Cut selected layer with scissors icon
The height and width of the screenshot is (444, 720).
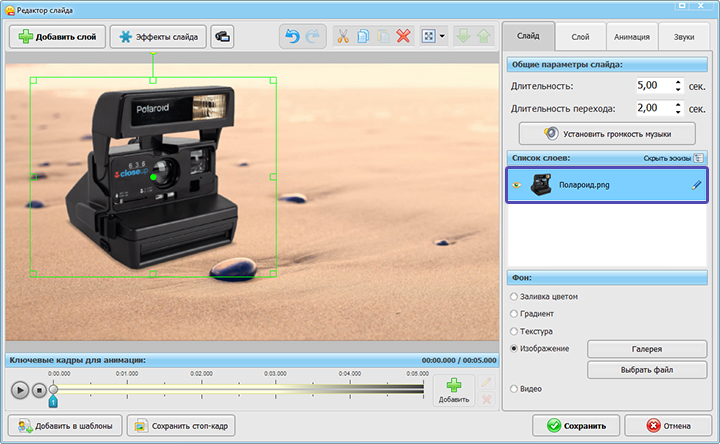(x=343, y=36)
